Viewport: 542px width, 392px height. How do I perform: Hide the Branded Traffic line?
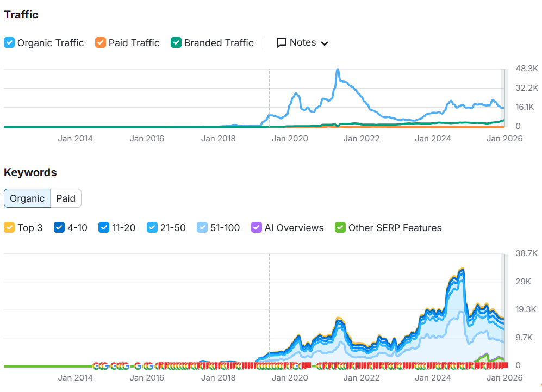pos(176,42)
